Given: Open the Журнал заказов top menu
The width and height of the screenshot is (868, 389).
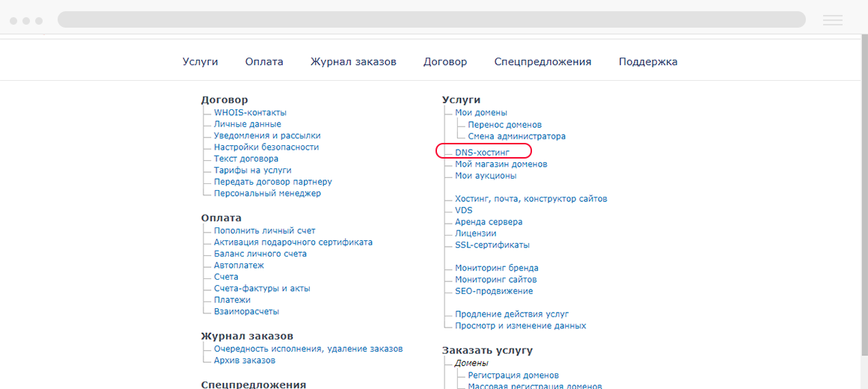Looking at the screenshot, I should (x=353, y=62).
